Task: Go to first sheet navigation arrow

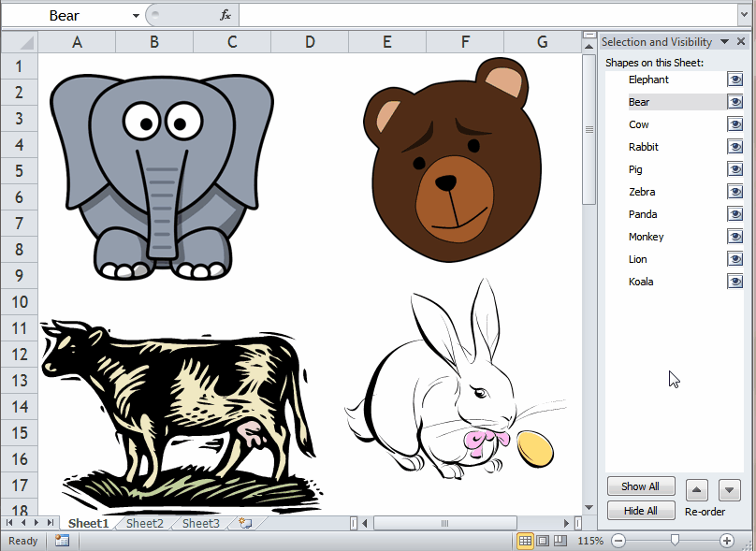Action: click(9, 523)
